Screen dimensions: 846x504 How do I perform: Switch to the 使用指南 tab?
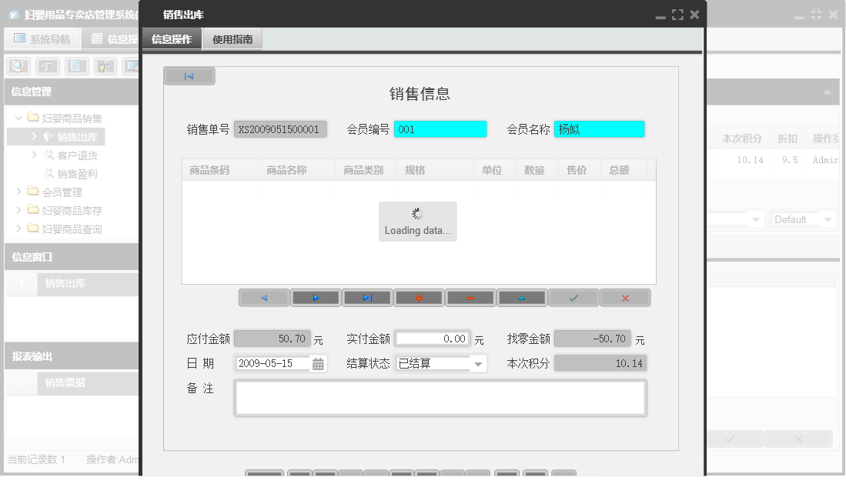pyautogui.click(x=232, y=37)
